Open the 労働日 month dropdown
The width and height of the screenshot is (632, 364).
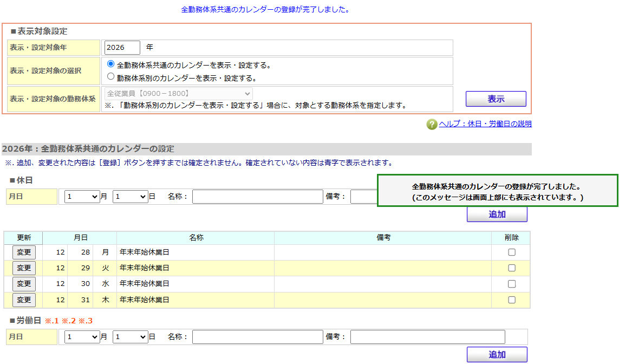click(82, 337)
